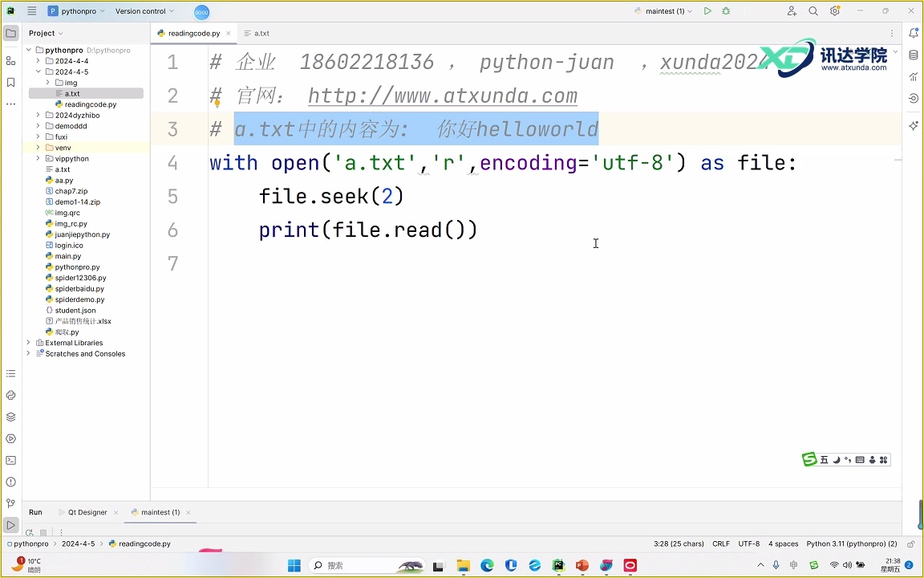Run maintest (1) using the green play icon

click(707, 11)
